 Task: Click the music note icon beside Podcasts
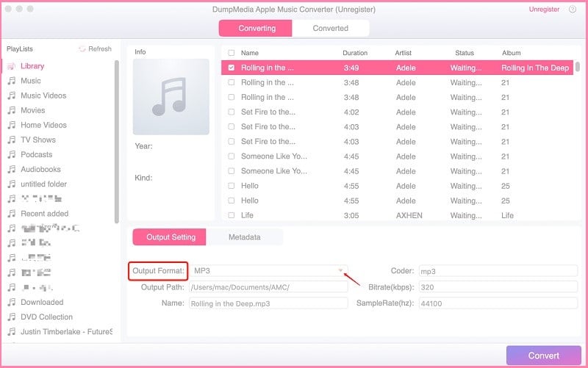click(x=12, y=154)
